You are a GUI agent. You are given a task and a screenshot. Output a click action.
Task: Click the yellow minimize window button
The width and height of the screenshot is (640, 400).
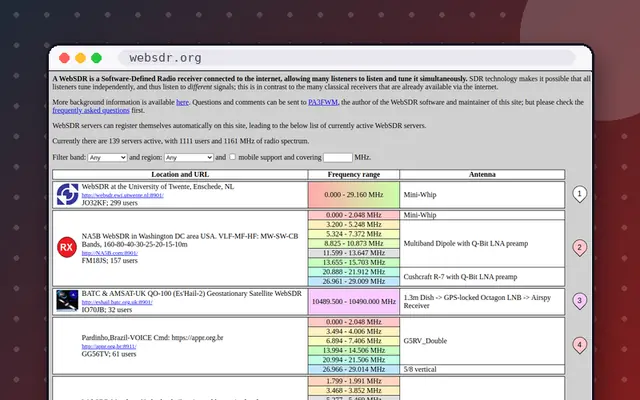click(x=80, y=58)
